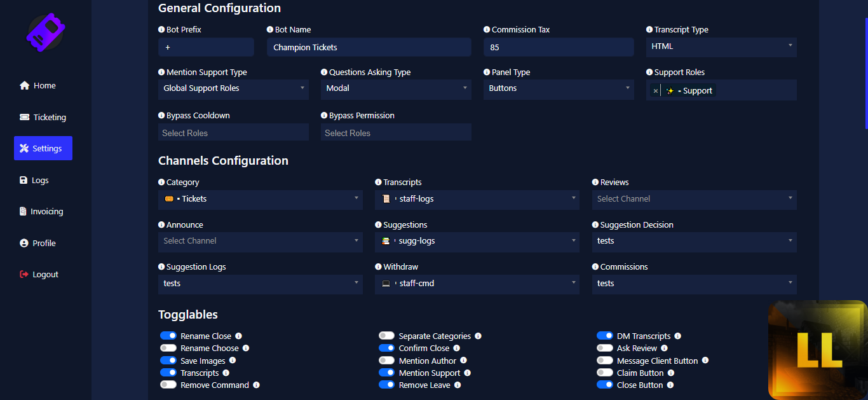Click the info icon next to Rename Close
The width and height of the screenshot is (868, 400).
click(x=239, y=336)
